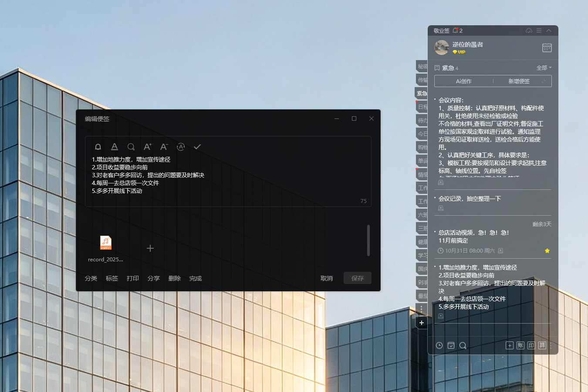Open the 印 tool icon
This screenshot has height=392, width=588.
coord(531,345)
